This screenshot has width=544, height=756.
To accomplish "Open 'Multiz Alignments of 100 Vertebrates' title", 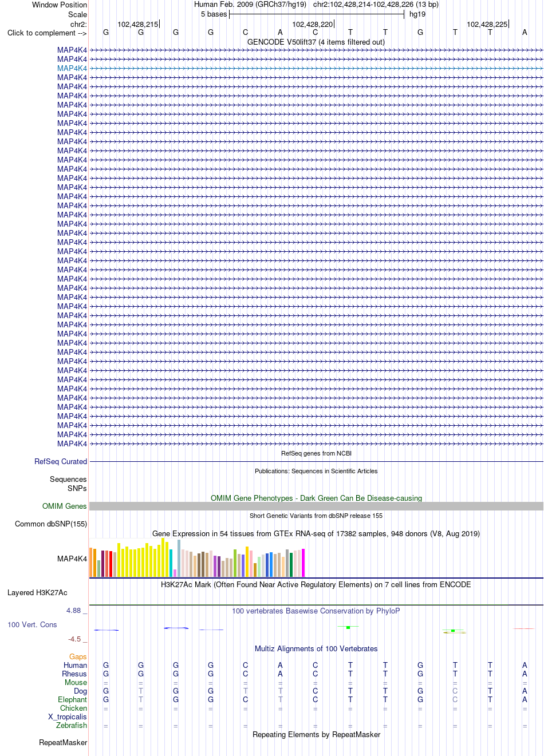I will pos(316,648).
